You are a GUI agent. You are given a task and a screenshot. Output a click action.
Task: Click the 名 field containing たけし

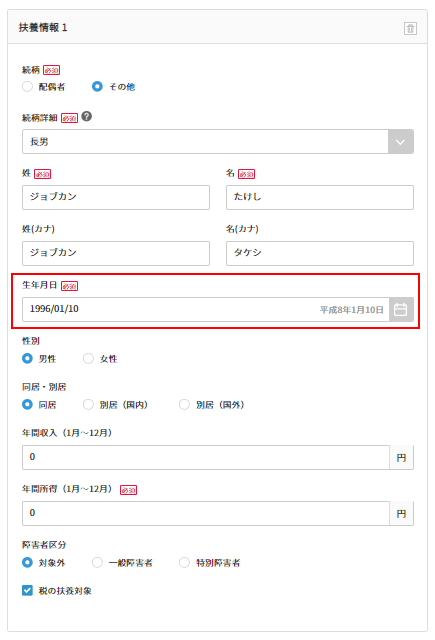click(320, 197)
